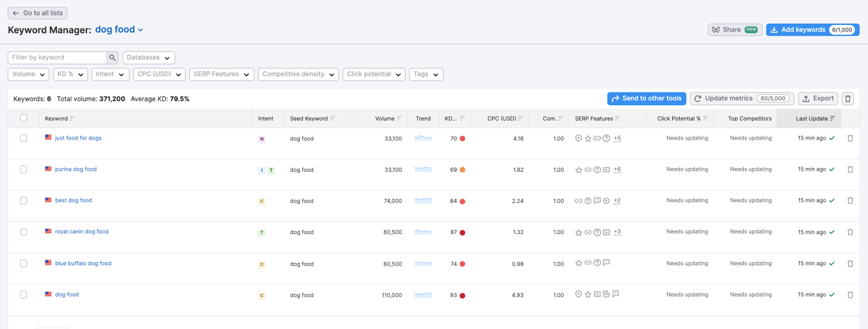Screen dimensions: 868x329
Task: Click trend sparkline for 'dog food' row
Action: point(423,295)
